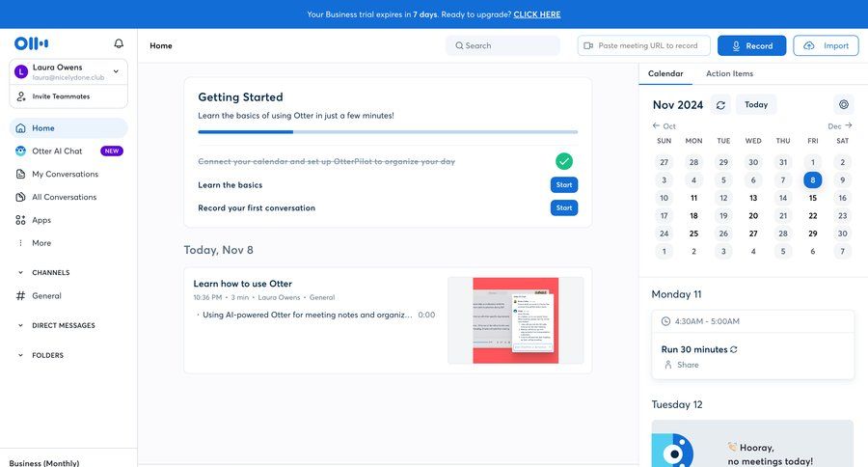The width and height of the screenshot is (868, 467).
Task: Select November 11 on the calendar
Action: click(x=693, y=198)
